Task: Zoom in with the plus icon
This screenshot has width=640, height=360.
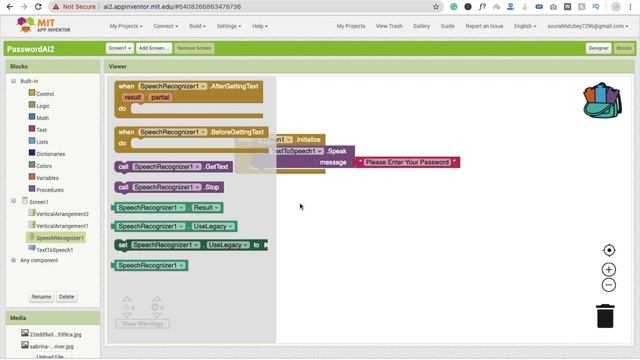Action: click(x=609, y=269)
